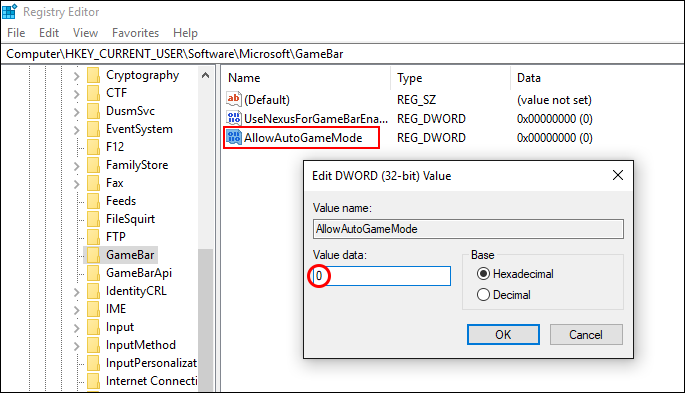Select the GameBar folder icon
This screenshot has height=393, width=685.
[x=93, y=255]
